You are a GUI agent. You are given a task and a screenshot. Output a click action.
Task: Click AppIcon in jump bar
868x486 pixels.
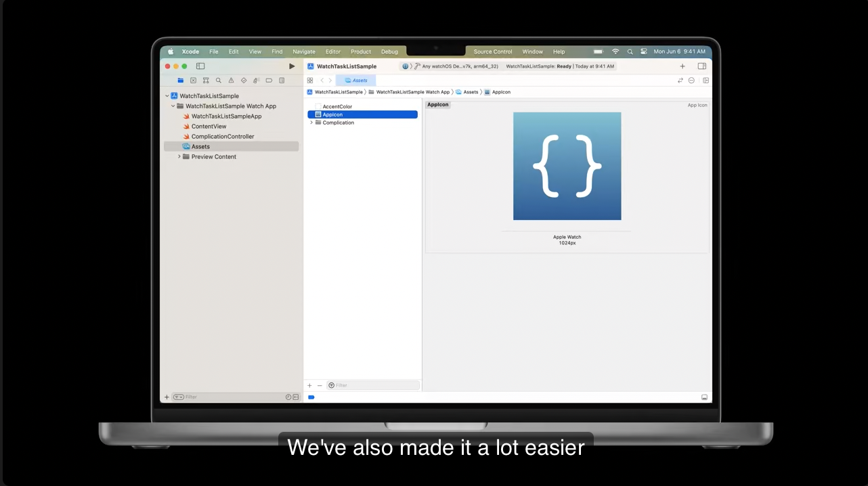[x=498, y=92]
